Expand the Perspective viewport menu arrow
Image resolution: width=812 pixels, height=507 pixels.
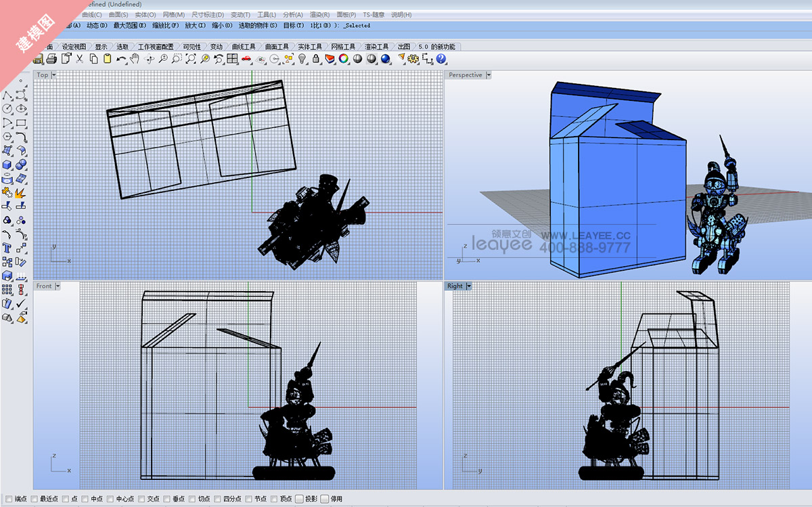[x=489, y=75]
